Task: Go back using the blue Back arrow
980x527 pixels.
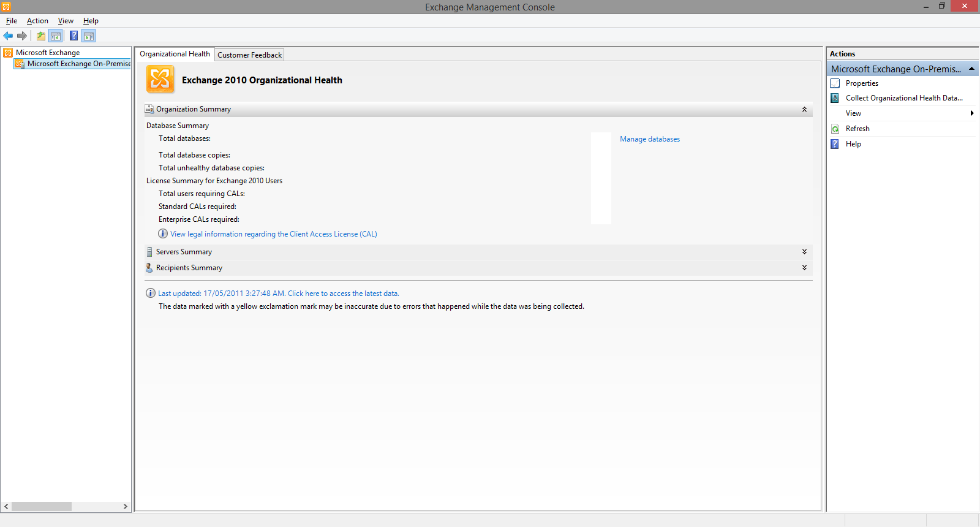Action: pos(8,36)
